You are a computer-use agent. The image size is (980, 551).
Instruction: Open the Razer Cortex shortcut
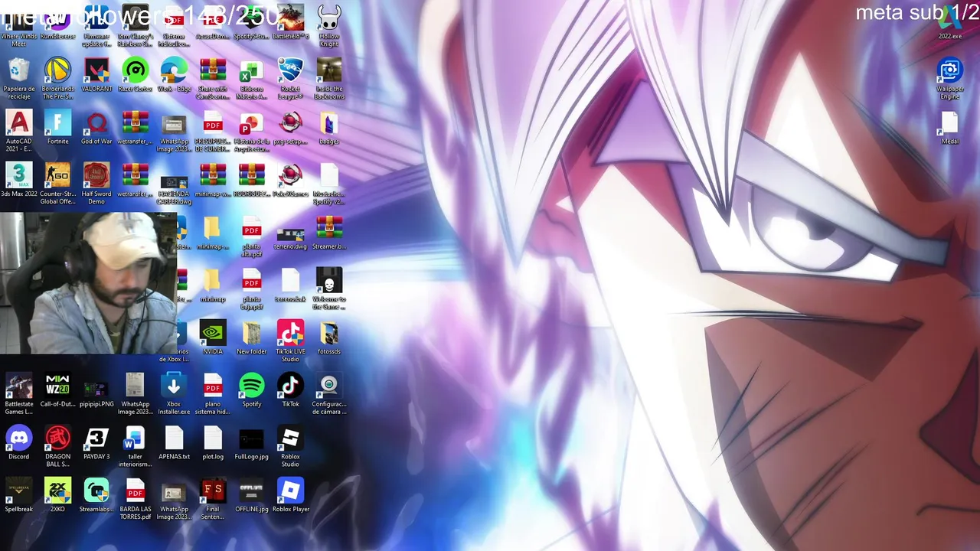[136, 75]
